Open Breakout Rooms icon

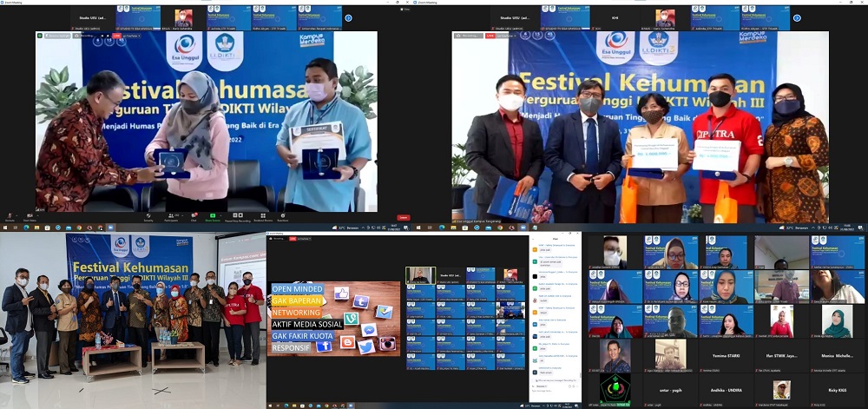(x=263, y=217)
